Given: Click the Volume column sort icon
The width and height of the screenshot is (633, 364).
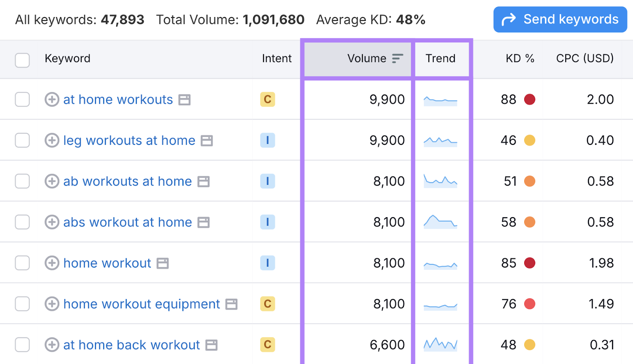Looking at the screenshot, I should [397, 58].
